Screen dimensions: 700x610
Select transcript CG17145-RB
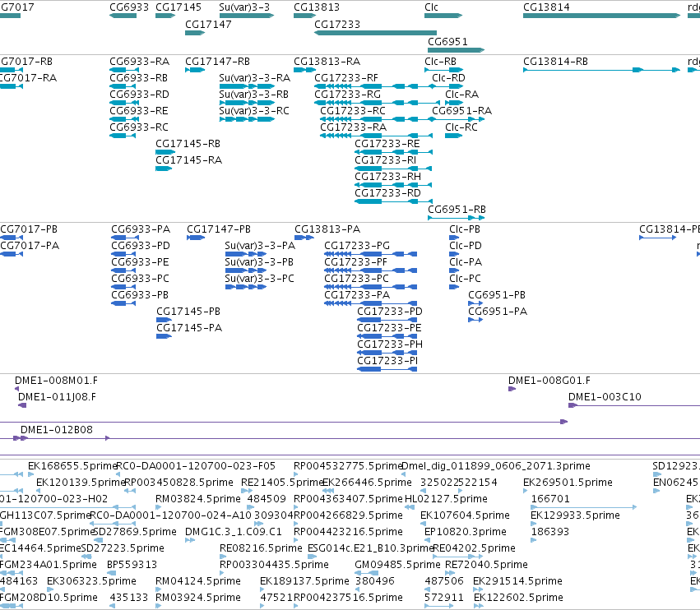pyautogui.click(x=188, y=144)
